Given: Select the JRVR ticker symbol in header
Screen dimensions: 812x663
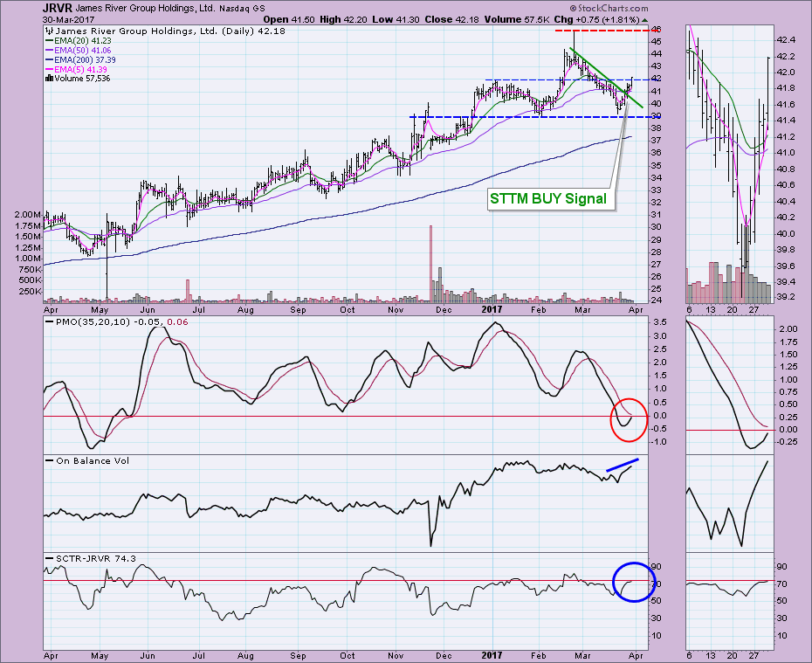Looking at the screenshot, I should click(x=58, y=7).
